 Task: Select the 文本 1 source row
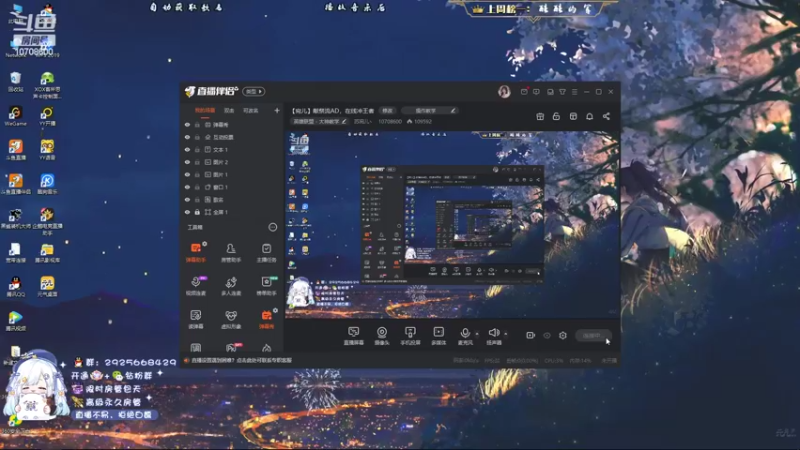[232, 149]
